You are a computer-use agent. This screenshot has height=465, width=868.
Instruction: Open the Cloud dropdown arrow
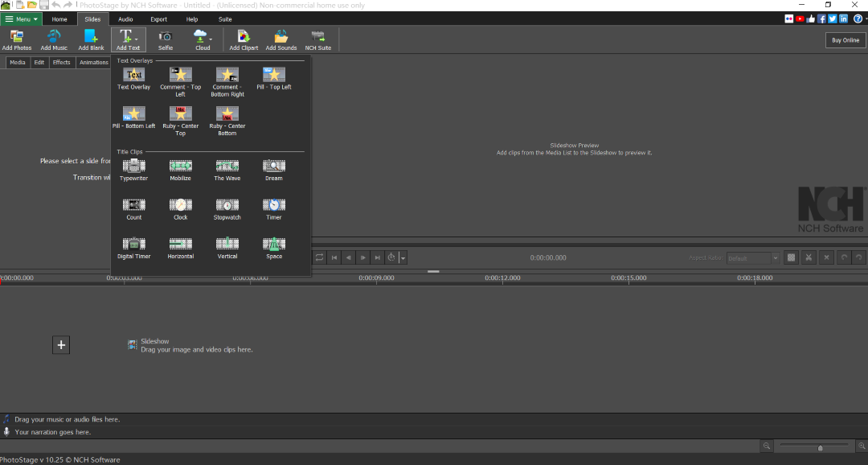(211, 38)
